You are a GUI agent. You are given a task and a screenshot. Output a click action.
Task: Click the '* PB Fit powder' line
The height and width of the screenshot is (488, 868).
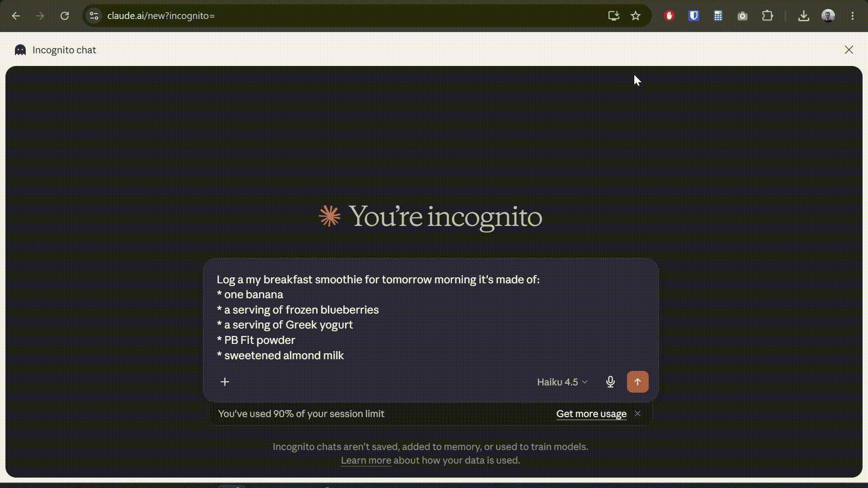click(x=256, y=340)
